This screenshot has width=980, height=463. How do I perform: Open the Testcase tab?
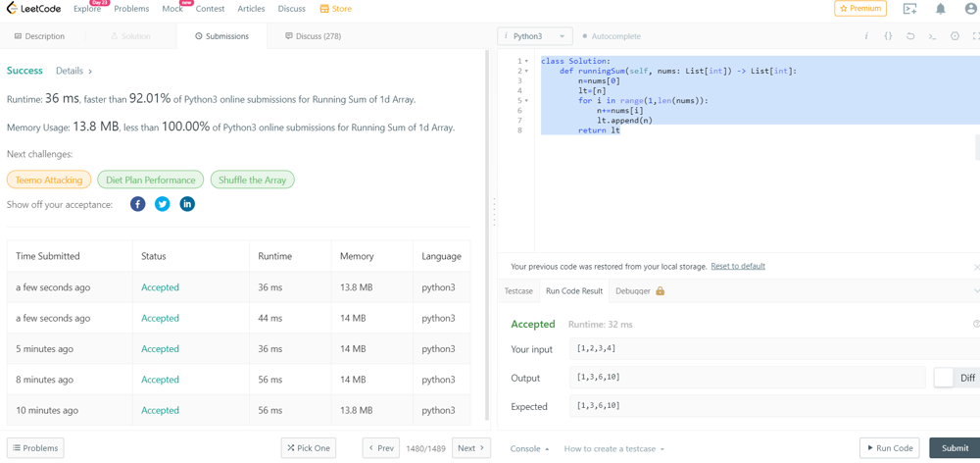pos(518,291)
